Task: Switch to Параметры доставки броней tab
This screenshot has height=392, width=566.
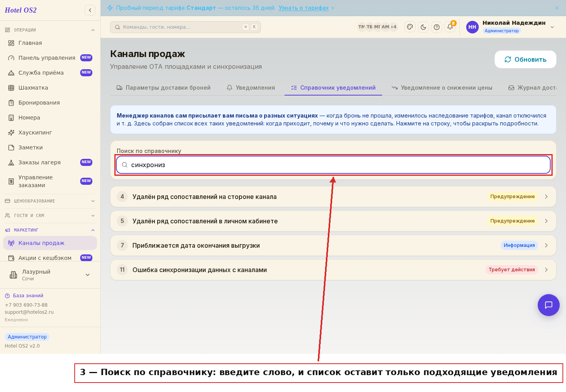Action: (x=164, y=88)
